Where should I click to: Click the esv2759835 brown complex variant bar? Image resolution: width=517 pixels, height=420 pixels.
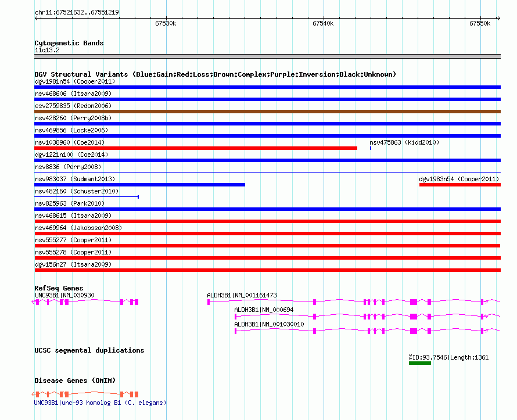[x=267, y=112]
